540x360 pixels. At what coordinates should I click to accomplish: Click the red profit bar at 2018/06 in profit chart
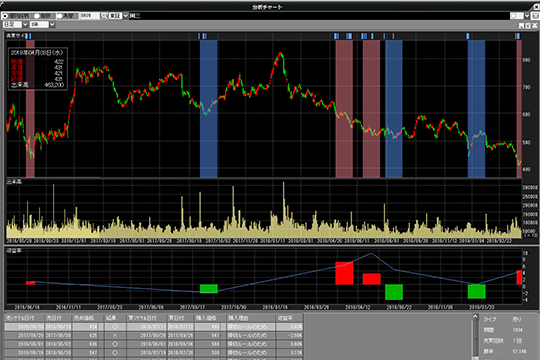(x=344, y=273)
